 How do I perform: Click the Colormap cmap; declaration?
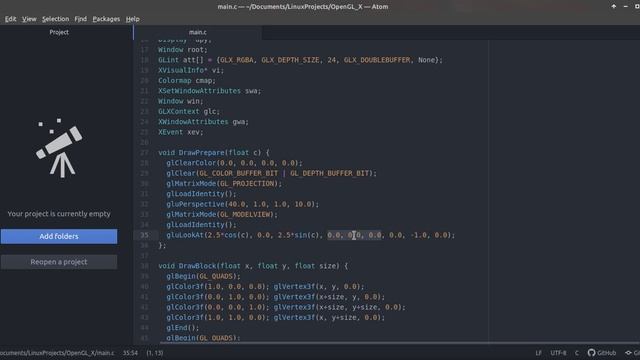187,80
